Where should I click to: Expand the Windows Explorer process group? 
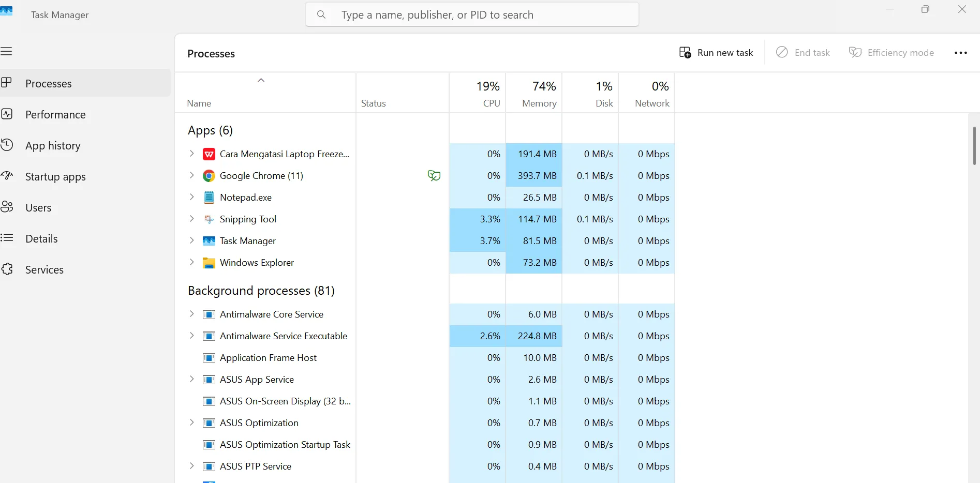coord(191,262)
